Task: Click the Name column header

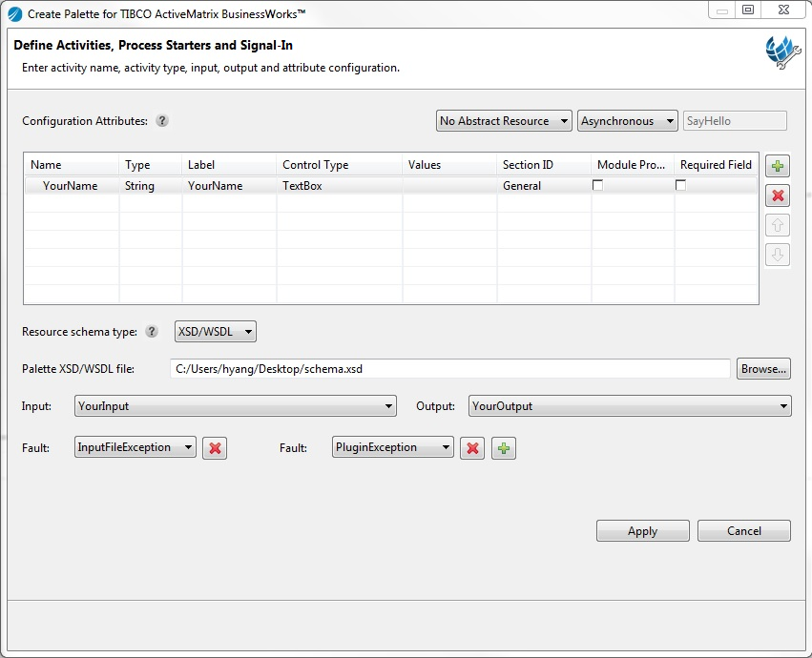Action: (72, 165)
